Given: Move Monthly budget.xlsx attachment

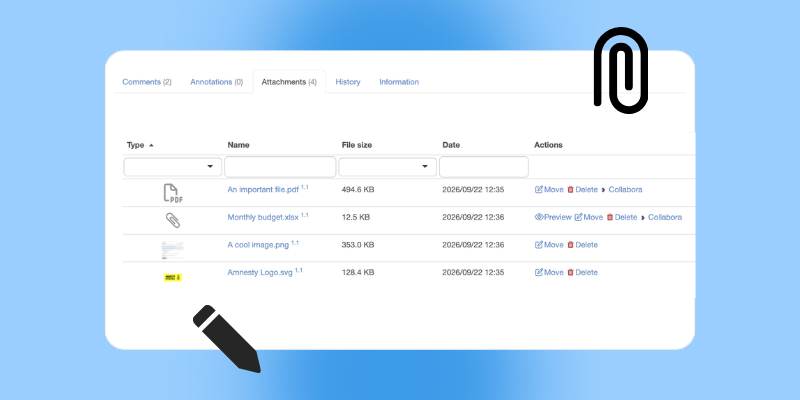Looking at the screenshot, I should pyautogui.click(x=589, y=217).
